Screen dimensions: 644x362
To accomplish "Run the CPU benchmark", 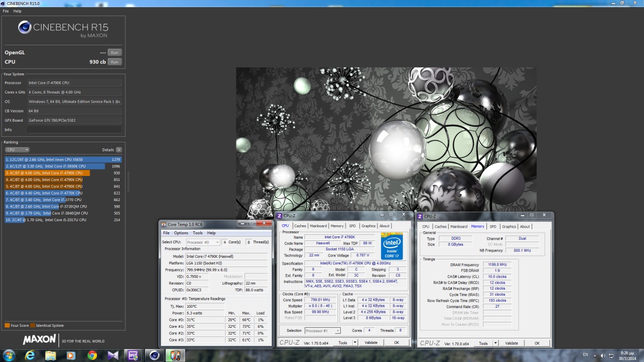I will pyautogui.click(x=115, y=62).
